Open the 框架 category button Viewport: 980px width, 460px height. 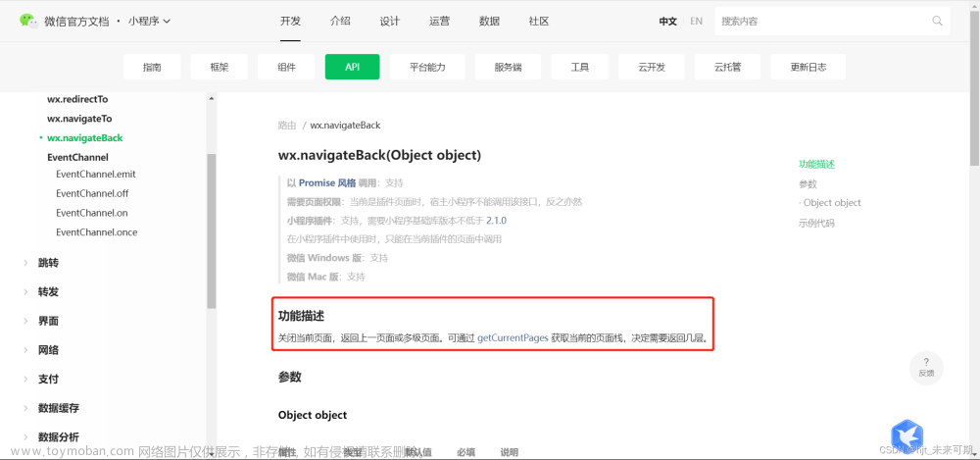coord(220,67)
